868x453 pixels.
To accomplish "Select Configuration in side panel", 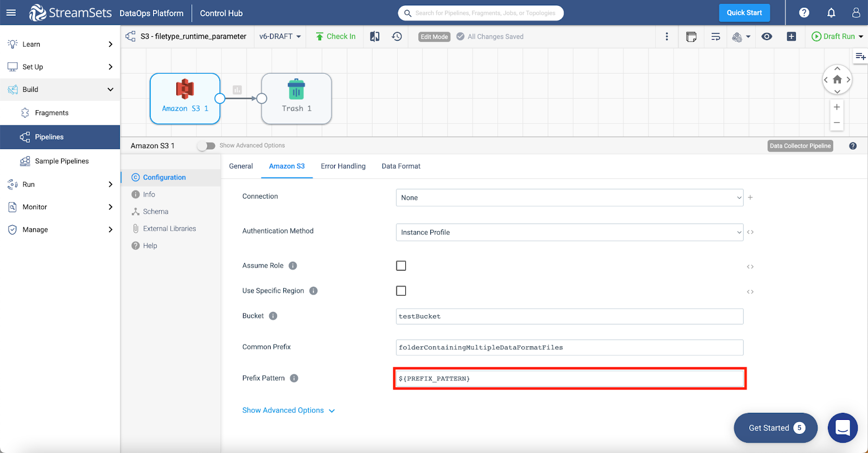I will pyautogui.click(x=170, y=177).
